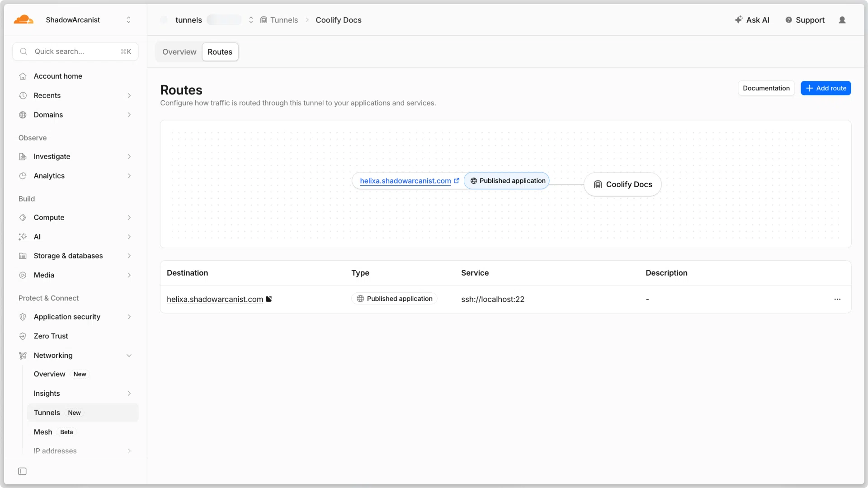Switch to the Overview tab
This screenshot has height=488, width=868.
pyautogui.click(x=179, y=52)
